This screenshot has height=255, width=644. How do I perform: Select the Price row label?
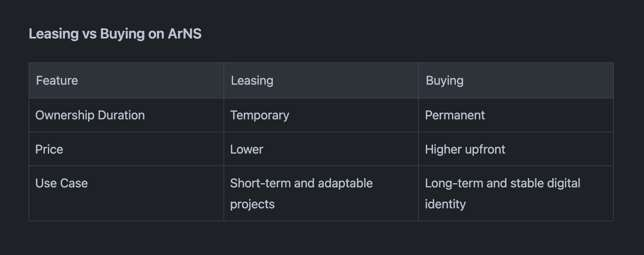point(49,149)
